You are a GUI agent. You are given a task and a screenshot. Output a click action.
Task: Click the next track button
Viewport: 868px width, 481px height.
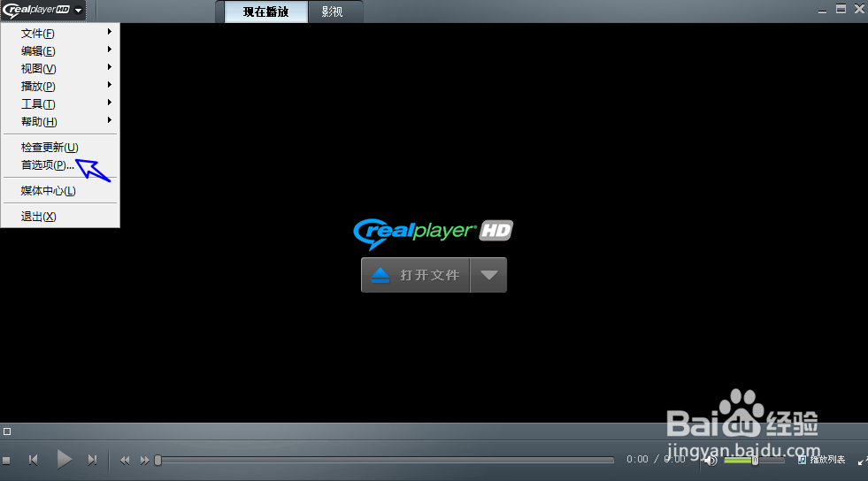coord(92,460)
